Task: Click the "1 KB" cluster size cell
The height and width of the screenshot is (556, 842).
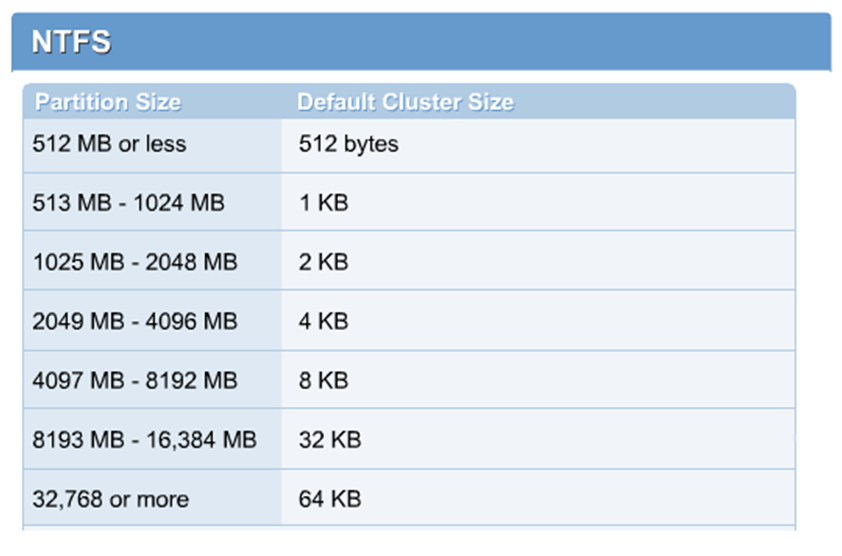Action: coord(323,203)
